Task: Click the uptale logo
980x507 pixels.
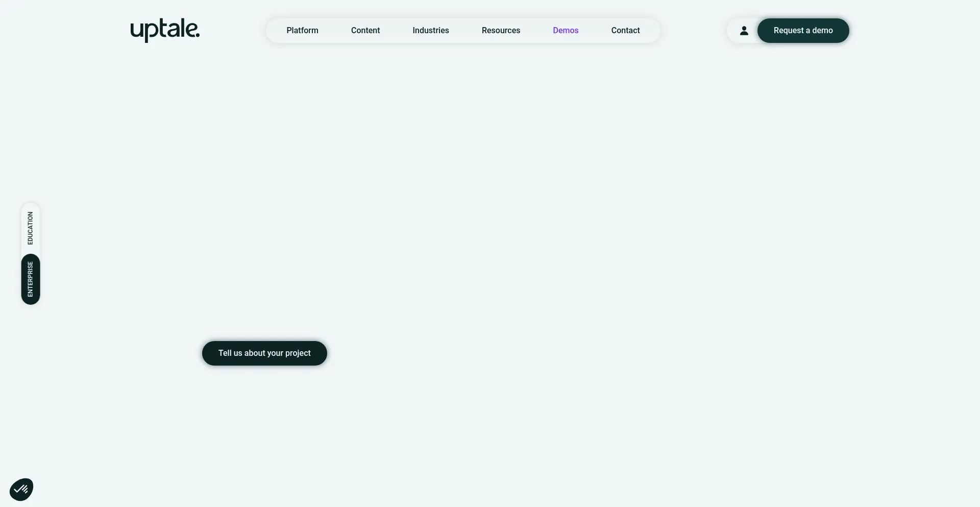Action: click(x=165, y=30)
